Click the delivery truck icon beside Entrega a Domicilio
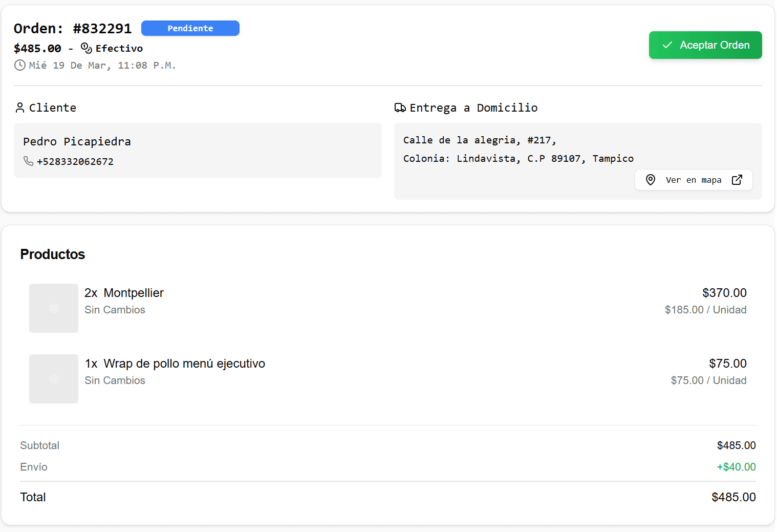This screenshot has height=532, width=777. pyautogui.click(x=400, y=108)
